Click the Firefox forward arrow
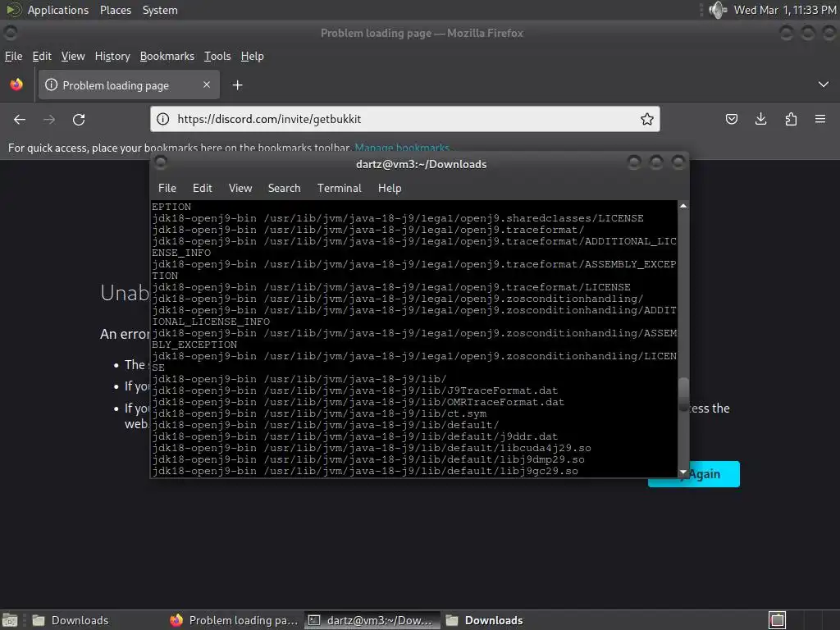This screenshot has width=840, height=630. pos(49,120)
